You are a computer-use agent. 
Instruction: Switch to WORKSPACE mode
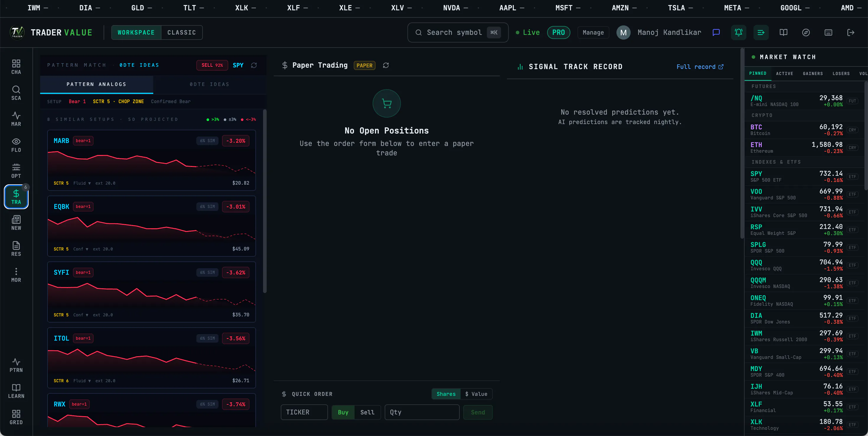point(136,32)
